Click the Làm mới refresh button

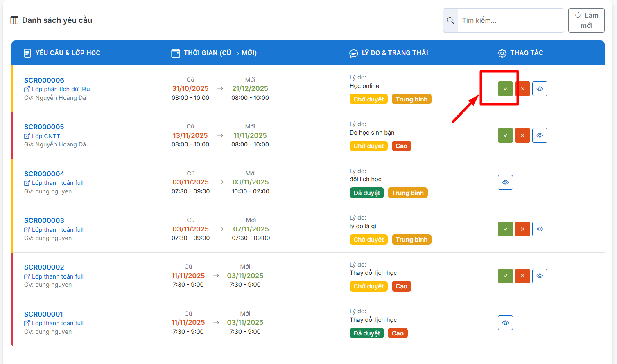[x=586, y=20]
